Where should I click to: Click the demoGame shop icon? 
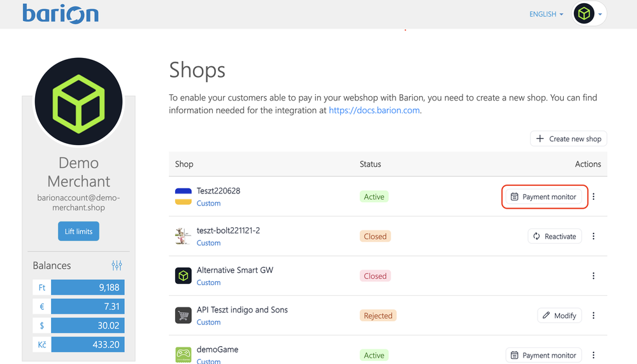(183, 354)
